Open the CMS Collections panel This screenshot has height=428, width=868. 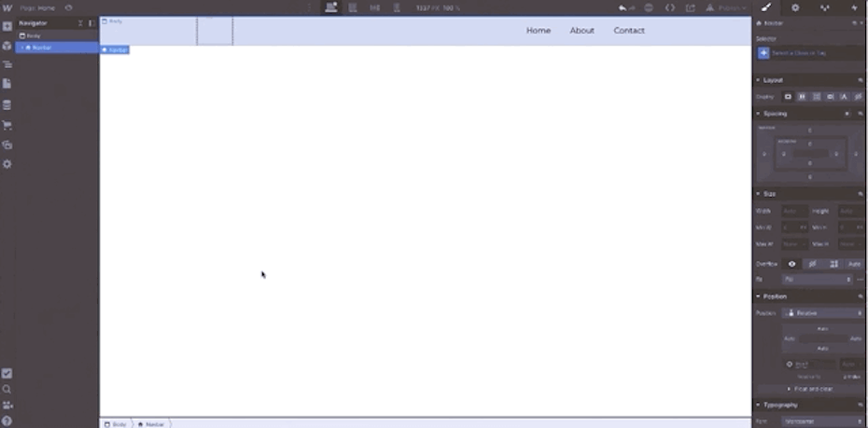pyautogui.click(x=7, y=104)
